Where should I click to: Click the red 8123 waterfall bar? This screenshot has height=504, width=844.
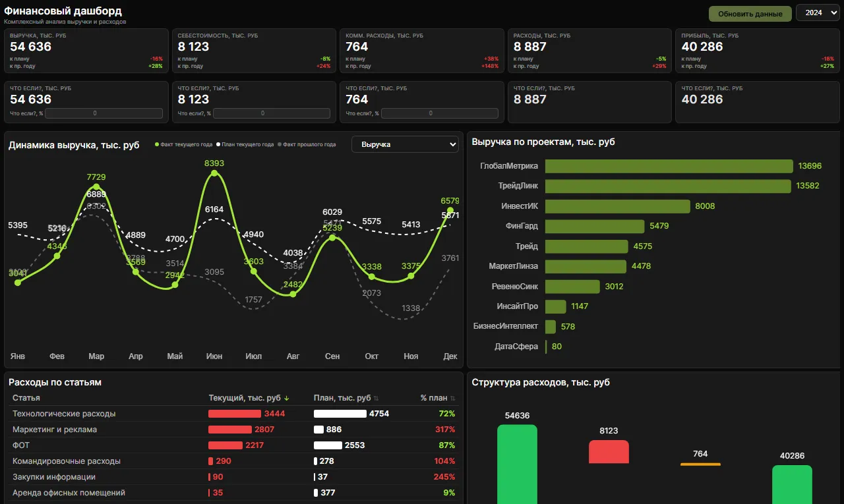(x=609, y=452)
